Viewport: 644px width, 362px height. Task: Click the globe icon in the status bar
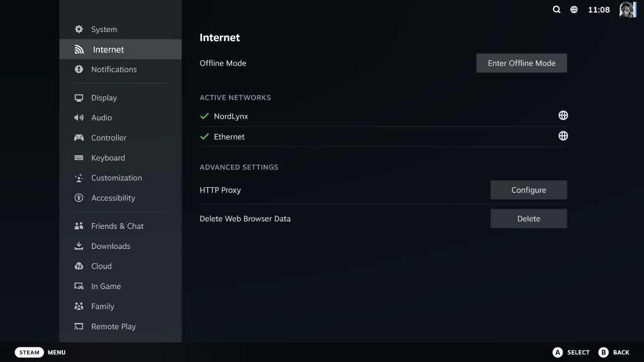[574, 9]
